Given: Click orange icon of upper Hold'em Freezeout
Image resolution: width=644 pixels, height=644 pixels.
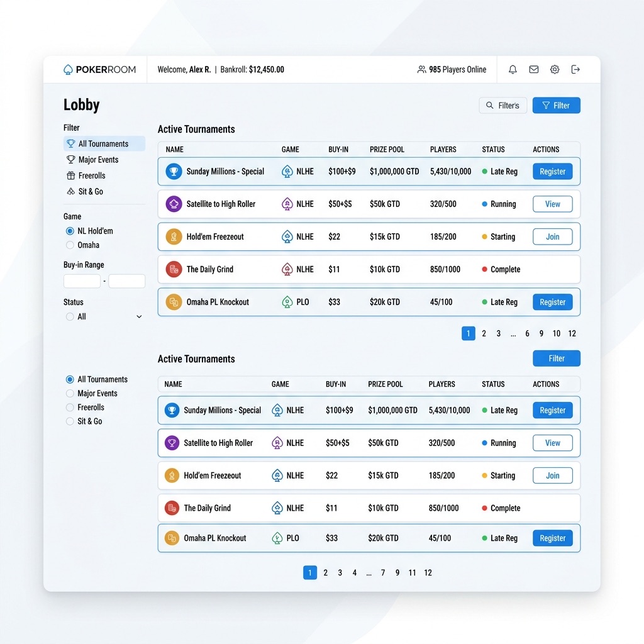Looking at the screenshot, I should point(174,236).
